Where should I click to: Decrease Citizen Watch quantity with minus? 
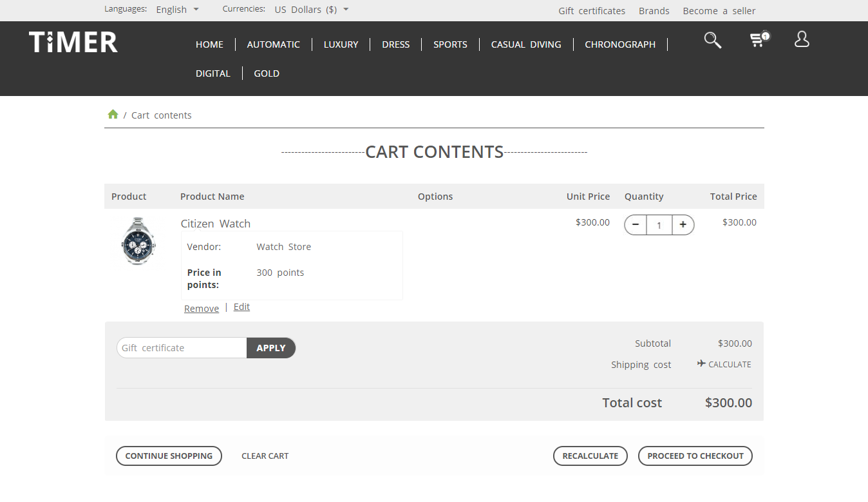click(636, 225)
